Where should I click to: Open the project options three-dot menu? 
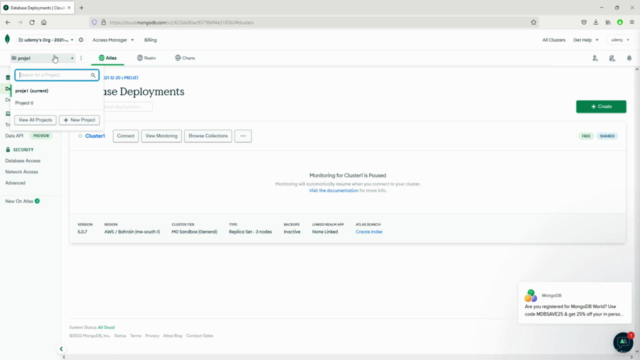tap(81, 58)
